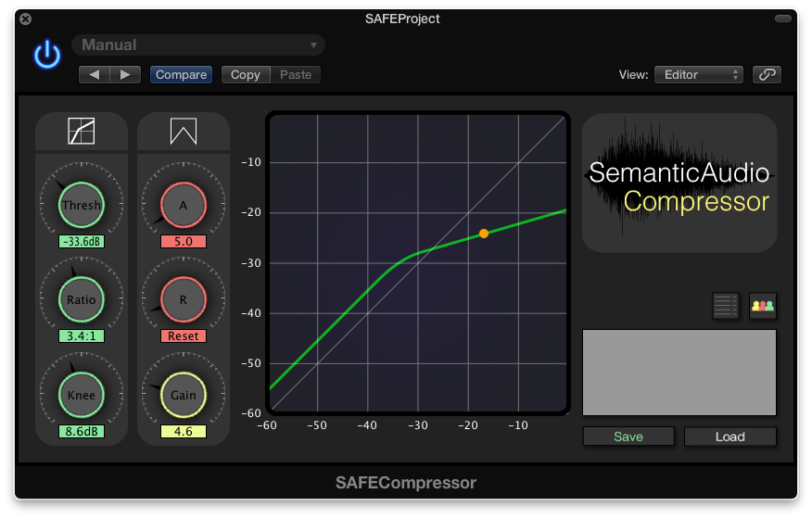Image resolution: width=812 pixels, height=519 pixels.
Task: Open the descriptor list icon
Action: [x=726, y=306]
